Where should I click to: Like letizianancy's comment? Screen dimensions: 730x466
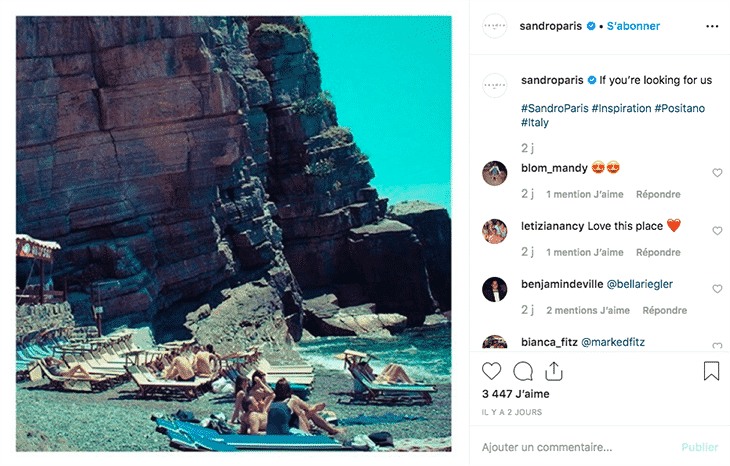click(717, 231)
